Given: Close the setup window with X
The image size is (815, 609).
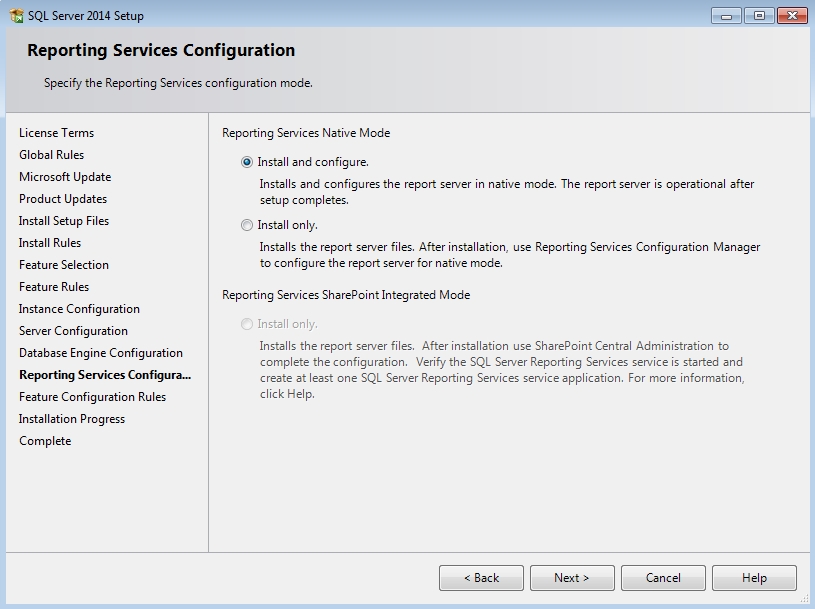Looking at the screenshot, I should coord(790,16).
